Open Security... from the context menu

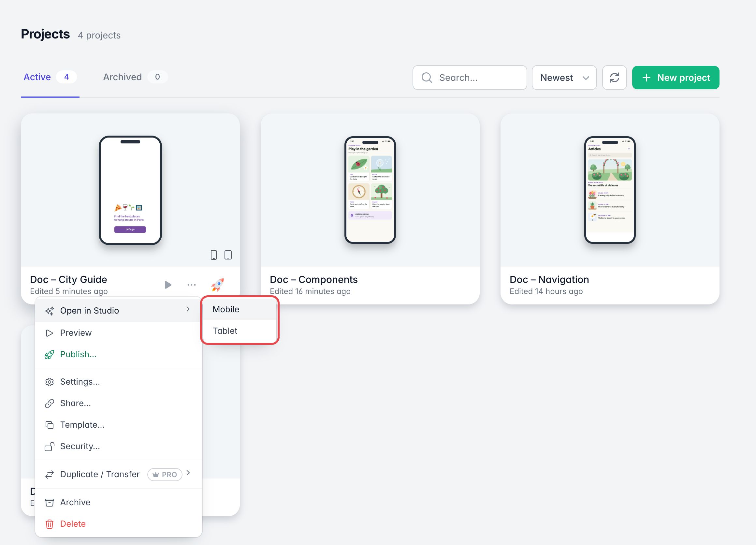pos(118,446)
